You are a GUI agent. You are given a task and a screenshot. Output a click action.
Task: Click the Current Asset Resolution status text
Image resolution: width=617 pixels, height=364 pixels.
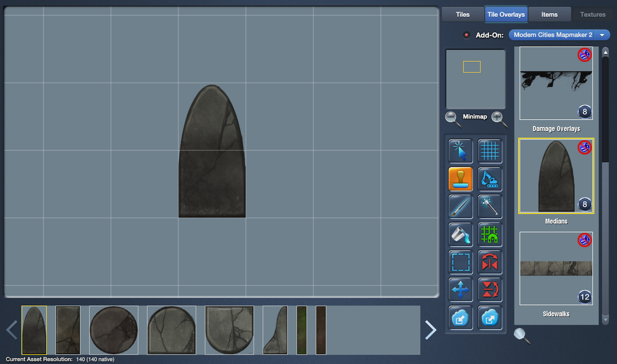point(60,359)
